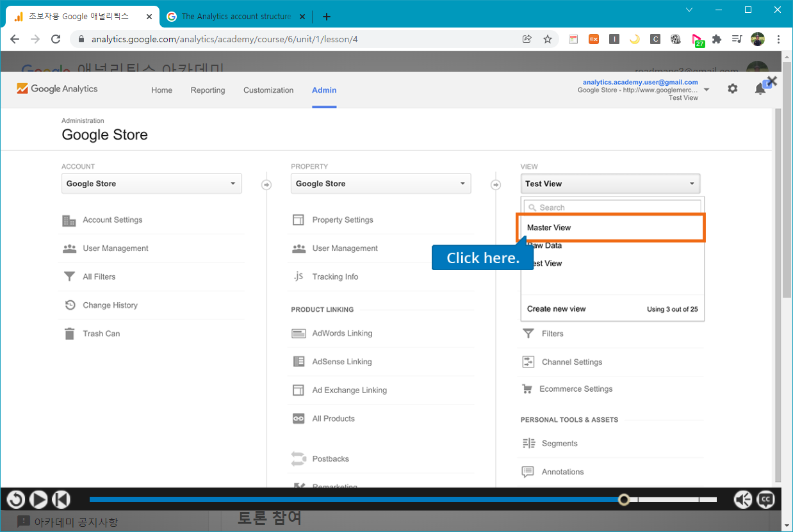Reload the page in Chrome
This screenshot has width=793, height=532.
click(x=56, y=39)
